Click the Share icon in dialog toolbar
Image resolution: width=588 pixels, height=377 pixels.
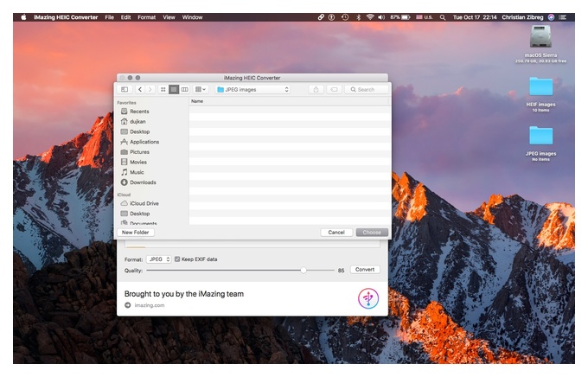coord(316,89)
